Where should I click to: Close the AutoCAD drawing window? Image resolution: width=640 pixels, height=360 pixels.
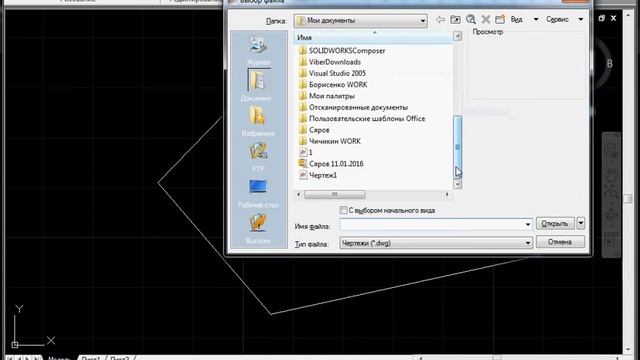click(613, 18)
